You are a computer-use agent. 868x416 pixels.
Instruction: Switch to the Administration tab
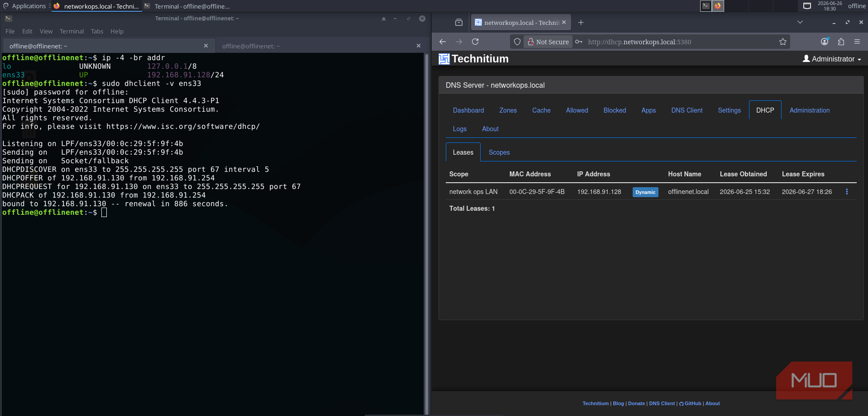(x=810, y=110)
